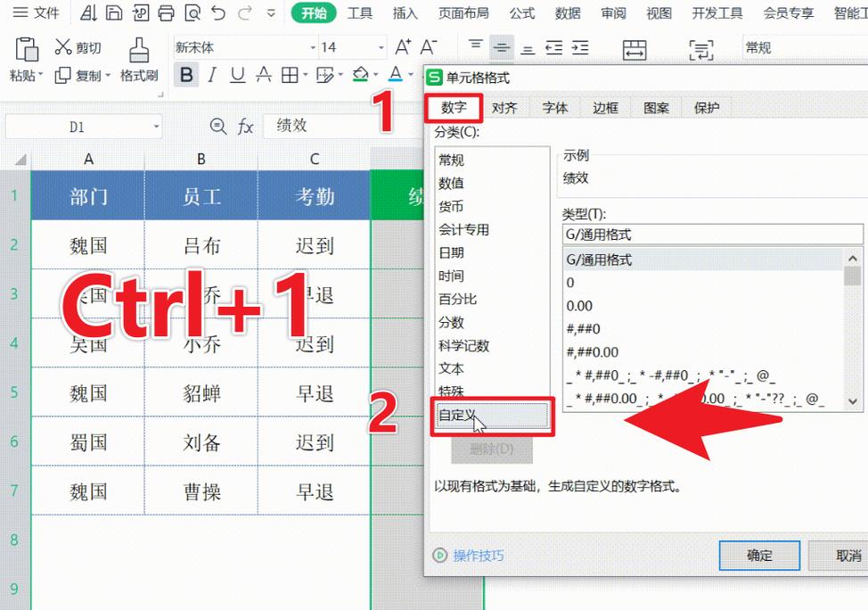Click the 确定 button to confirm
The height and width of the screenshot is (610, 868).
click(x=758, y=556)
